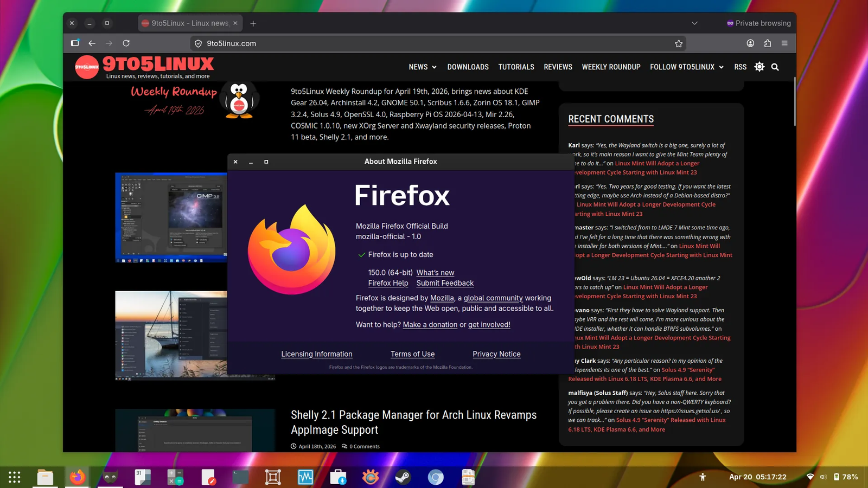Toggle the site dark/light mode sun icon

coord(759,67)
